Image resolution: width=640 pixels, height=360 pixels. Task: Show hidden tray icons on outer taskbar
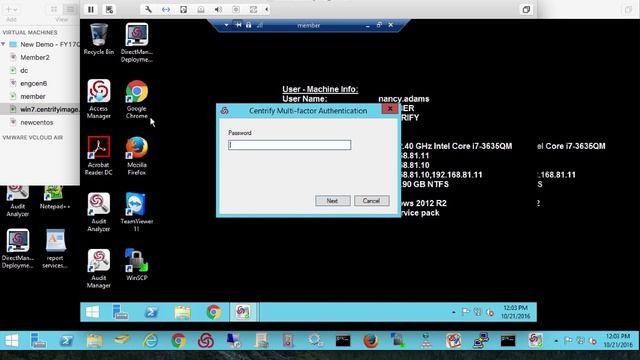[x=556, y=340]
